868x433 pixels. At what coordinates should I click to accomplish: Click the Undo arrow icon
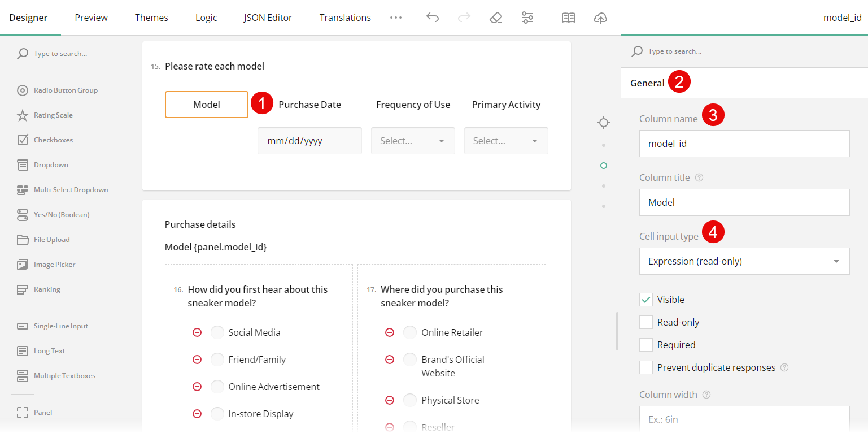433,18
